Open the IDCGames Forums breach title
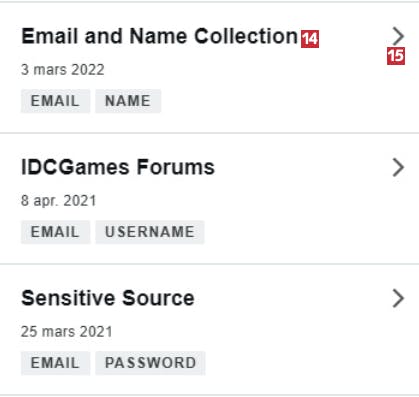 (118, 167)
